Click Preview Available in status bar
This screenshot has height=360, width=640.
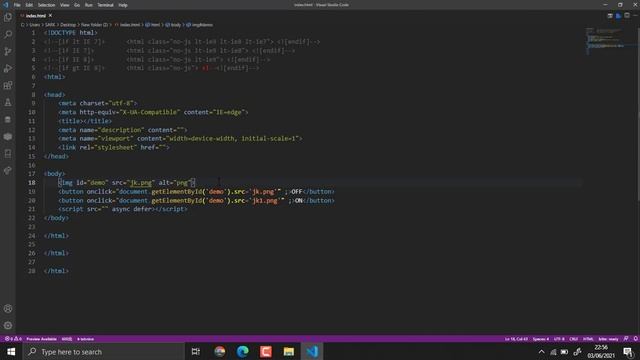coord(41,339)
